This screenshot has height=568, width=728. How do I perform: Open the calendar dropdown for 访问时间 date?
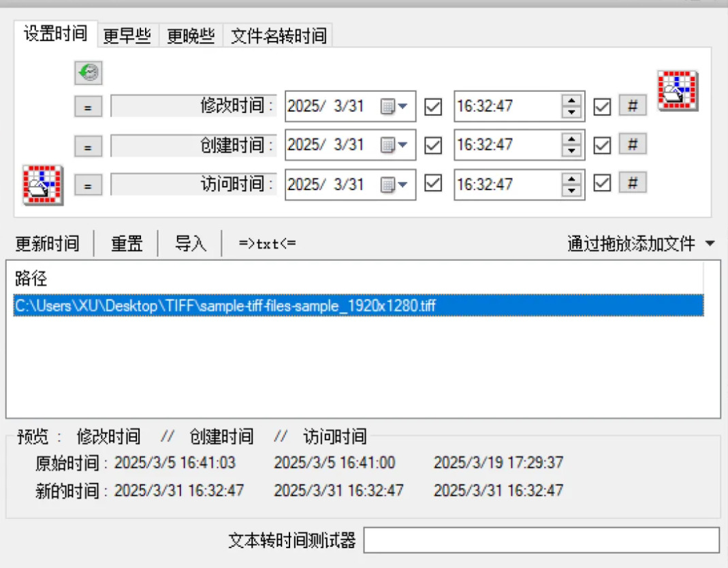[x=394, y=185]
